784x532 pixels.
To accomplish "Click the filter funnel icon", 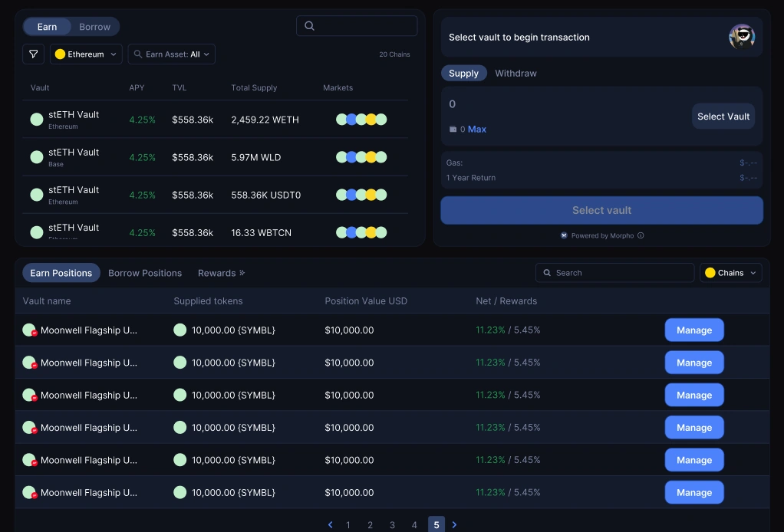I will (34, 54).
